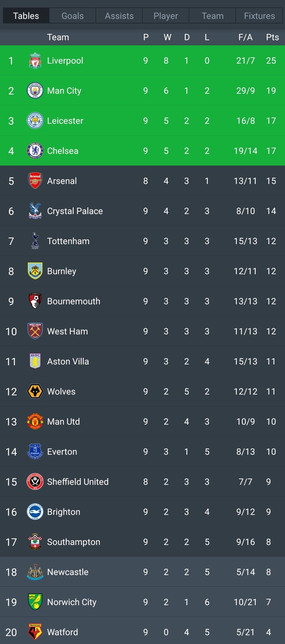Viewport: 285px width, 644px height.
Task: Click the Burnley club crest
Action: click(35, 271)
